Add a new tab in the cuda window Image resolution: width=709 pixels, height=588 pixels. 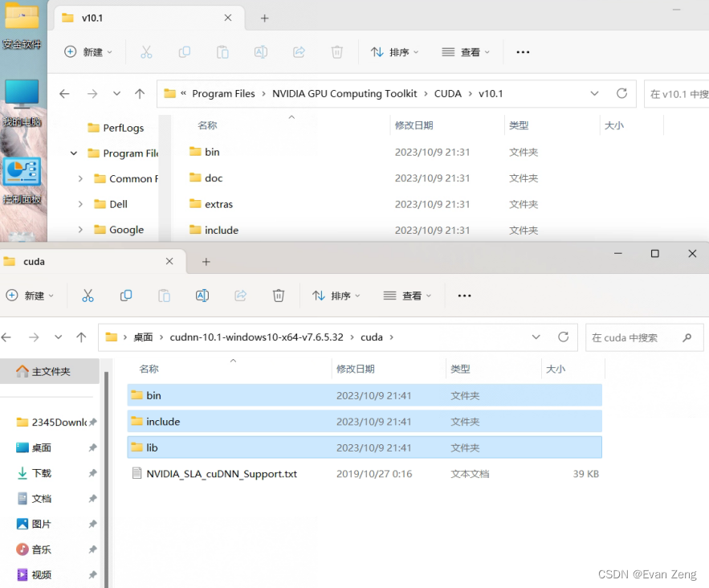tap(206, 261)
